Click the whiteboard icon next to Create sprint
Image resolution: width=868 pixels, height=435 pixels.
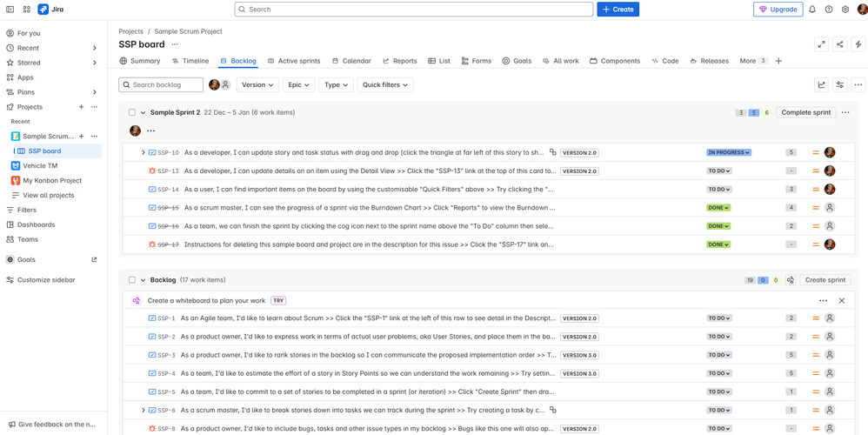pyautogui.click(x=791, y=280)
